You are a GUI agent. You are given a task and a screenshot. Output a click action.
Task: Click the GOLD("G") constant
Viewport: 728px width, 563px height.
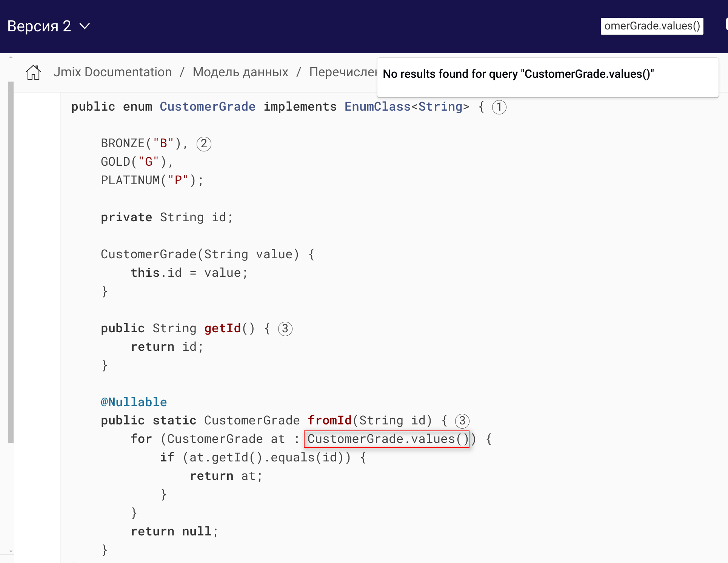[x=134, y=162]
